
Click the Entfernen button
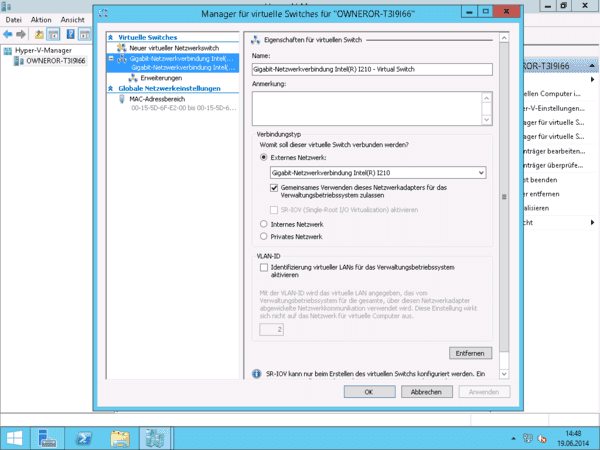pos(470,353)
